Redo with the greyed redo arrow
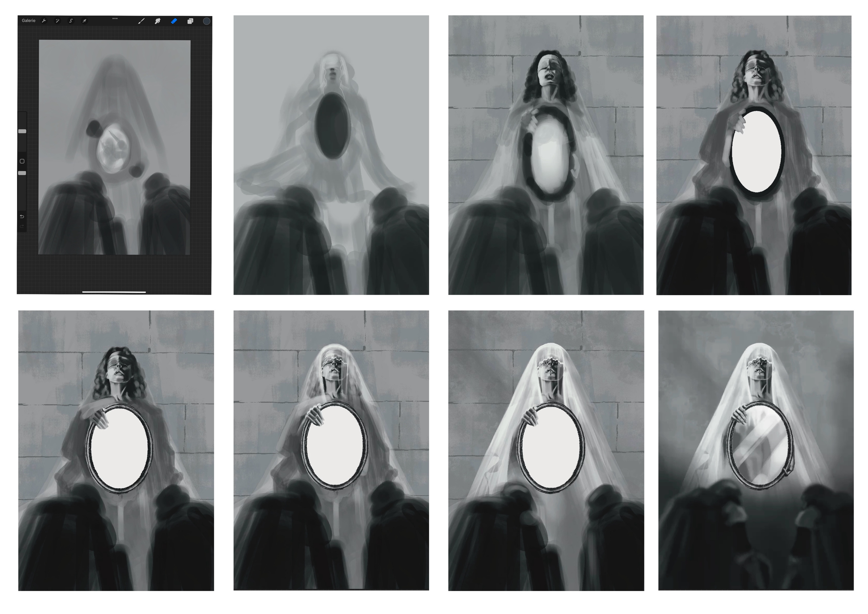The height and width of the screenshot is (614, 868). [x=22, y=226]
